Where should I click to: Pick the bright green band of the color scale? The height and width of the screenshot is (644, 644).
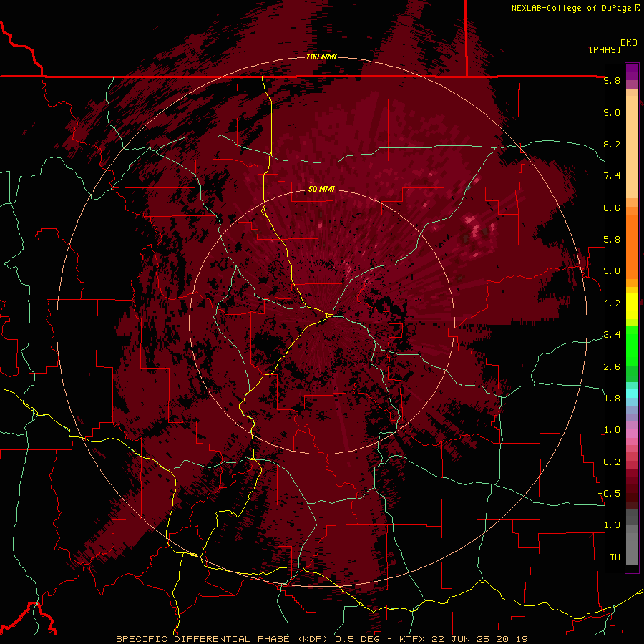tap(632, 345)
